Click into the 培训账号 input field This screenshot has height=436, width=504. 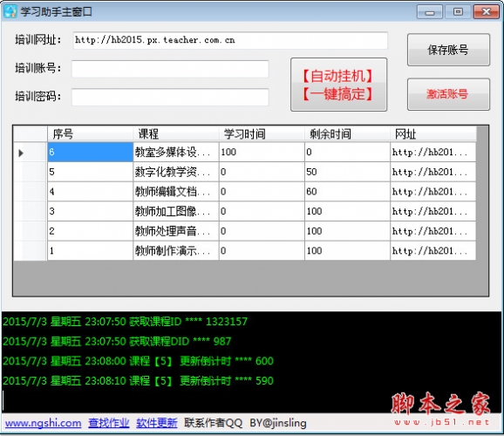[170, 69]
